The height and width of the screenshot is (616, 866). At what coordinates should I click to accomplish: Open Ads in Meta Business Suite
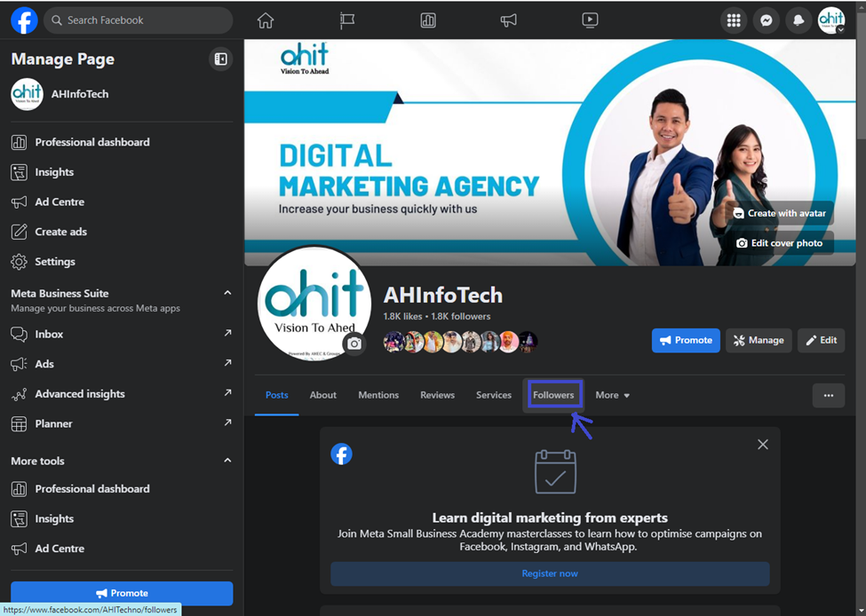(122, 364)
